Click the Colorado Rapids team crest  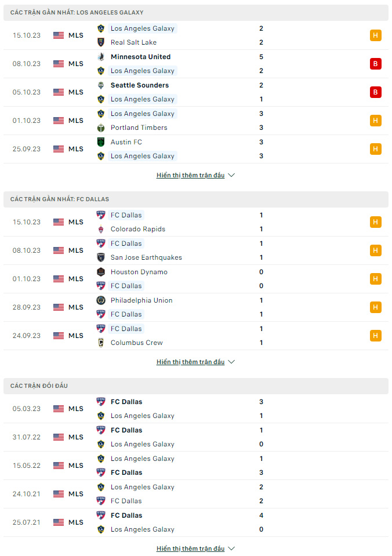pos(101,229)
